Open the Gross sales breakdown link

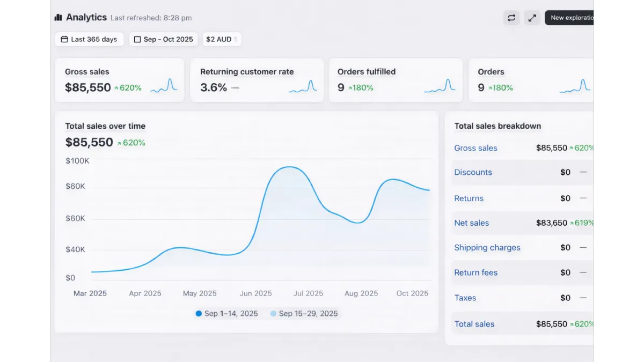click(x=475, y=148)
